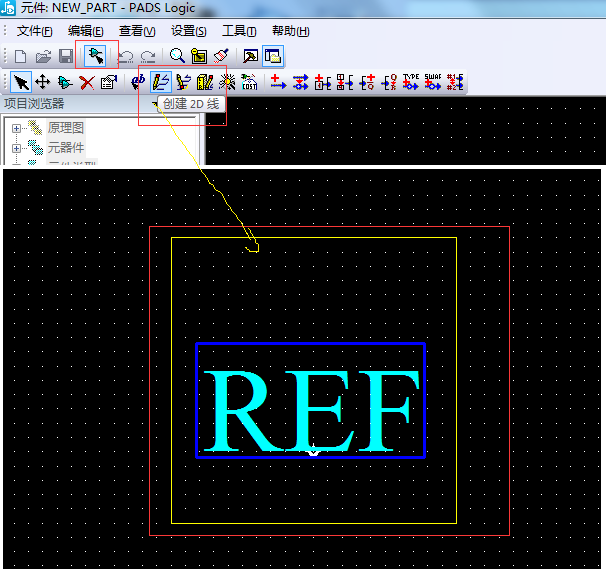Click the crossed blue arrows pin icon
The width and height of the screenshot is (606, 575).
tap(300, 82)
